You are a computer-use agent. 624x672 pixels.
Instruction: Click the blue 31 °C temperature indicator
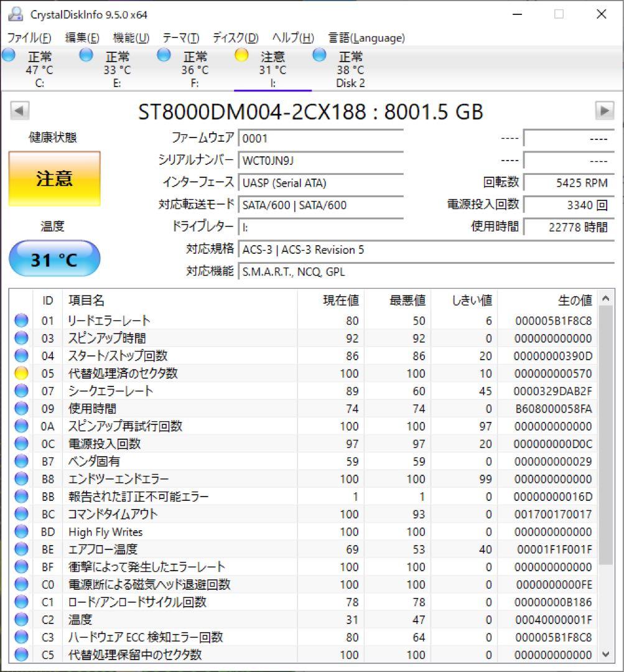pos(54,258)
